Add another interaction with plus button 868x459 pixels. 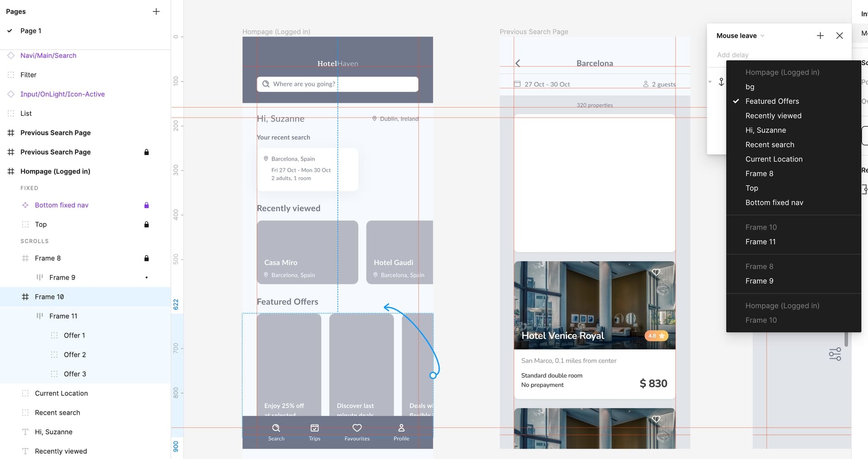coord(820,36)
